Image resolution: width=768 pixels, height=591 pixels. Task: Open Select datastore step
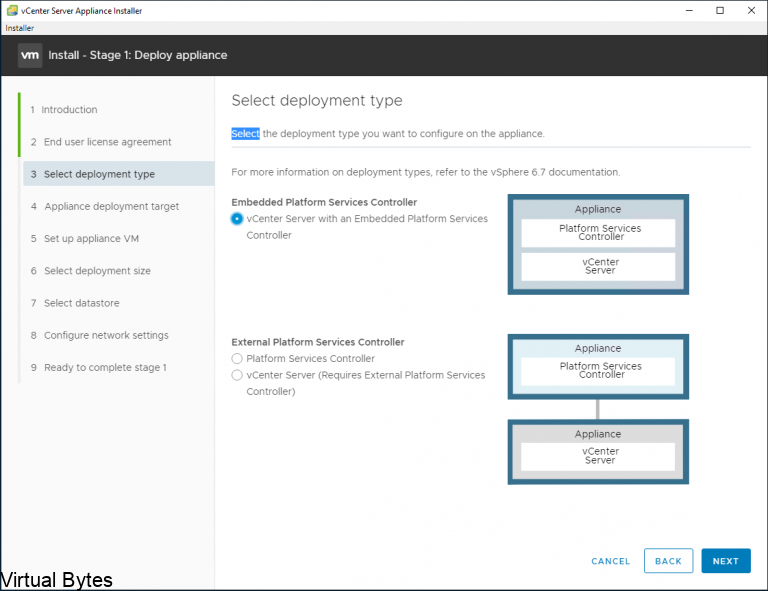[75, 303]
